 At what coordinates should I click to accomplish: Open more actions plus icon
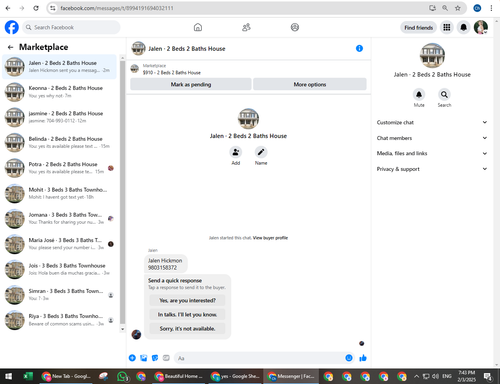tap(132, 358)
